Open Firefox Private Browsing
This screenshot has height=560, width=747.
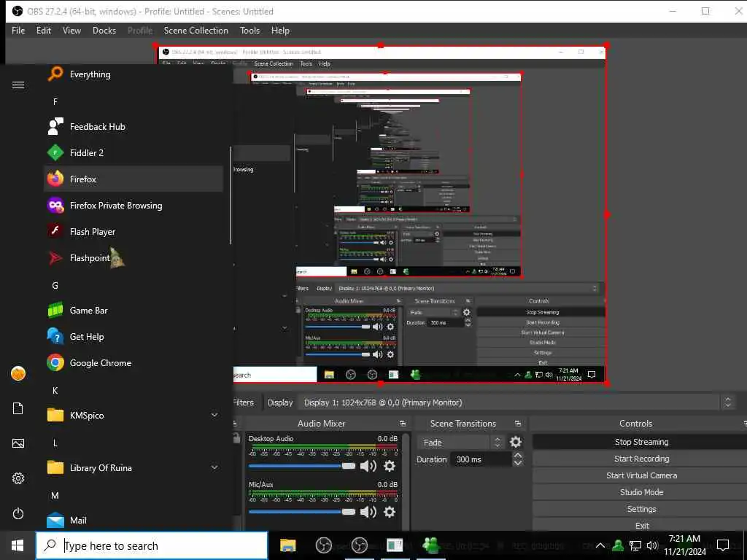tap(133, 205)
